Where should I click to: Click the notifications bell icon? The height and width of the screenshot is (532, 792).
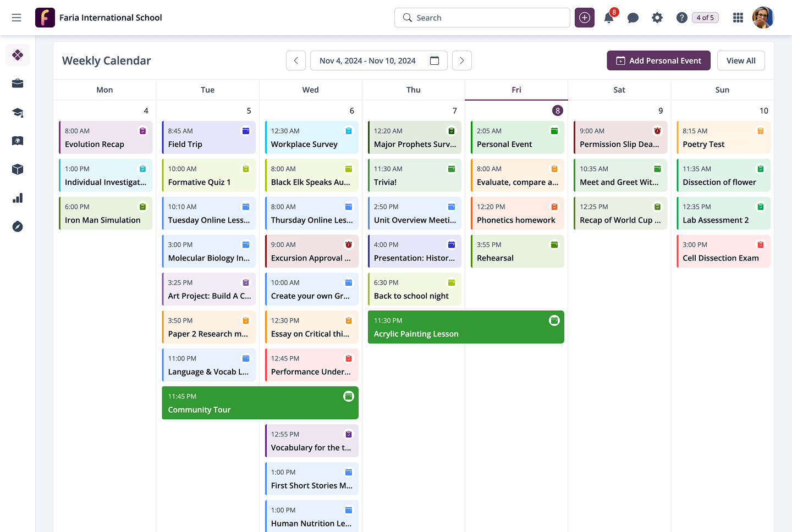(609, 18)
